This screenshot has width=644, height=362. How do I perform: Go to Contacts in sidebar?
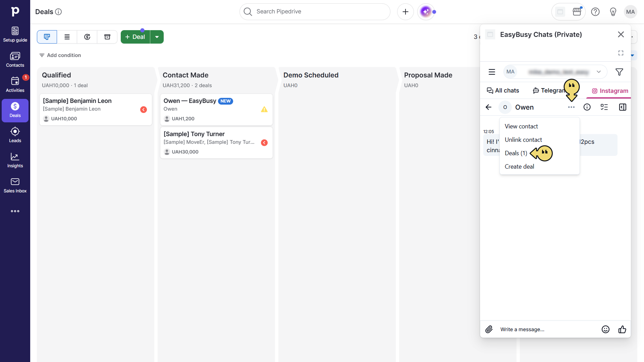pyautogui.click(x=15, y=60)
